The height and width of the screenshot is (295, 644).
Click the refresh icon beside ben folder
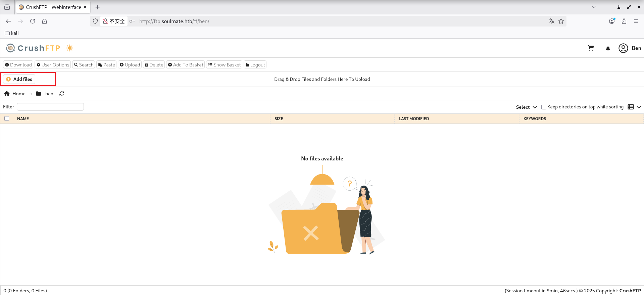pos(62,94)
